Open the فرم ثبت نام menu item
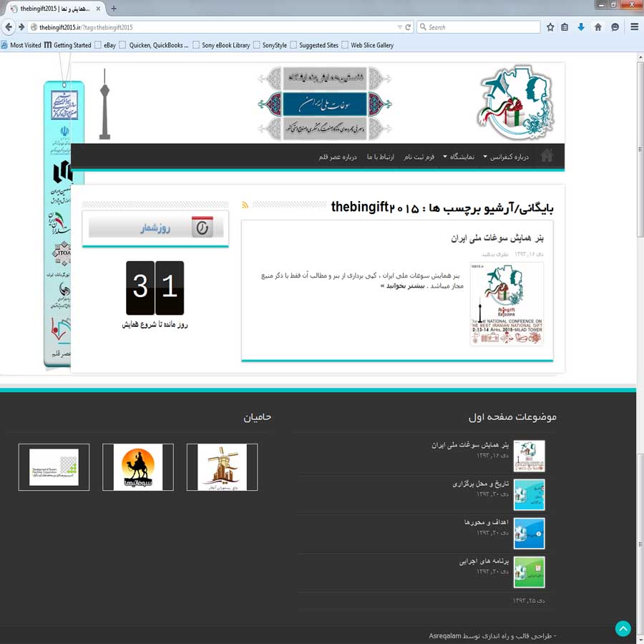Screen dimensions: 644x644 pyautogui.click(x=419, y=157)
